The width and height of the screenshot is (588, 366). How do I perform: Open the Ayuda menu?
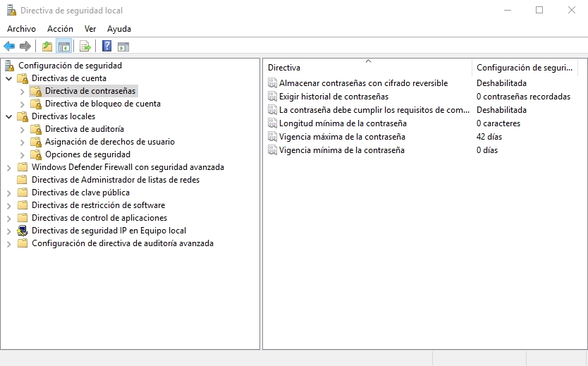pos(119,29)
